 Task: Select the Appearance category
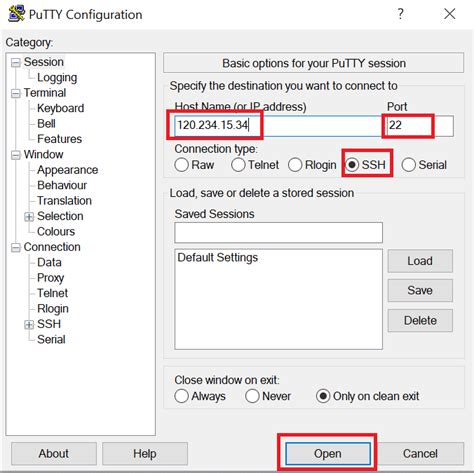point(68,170)
